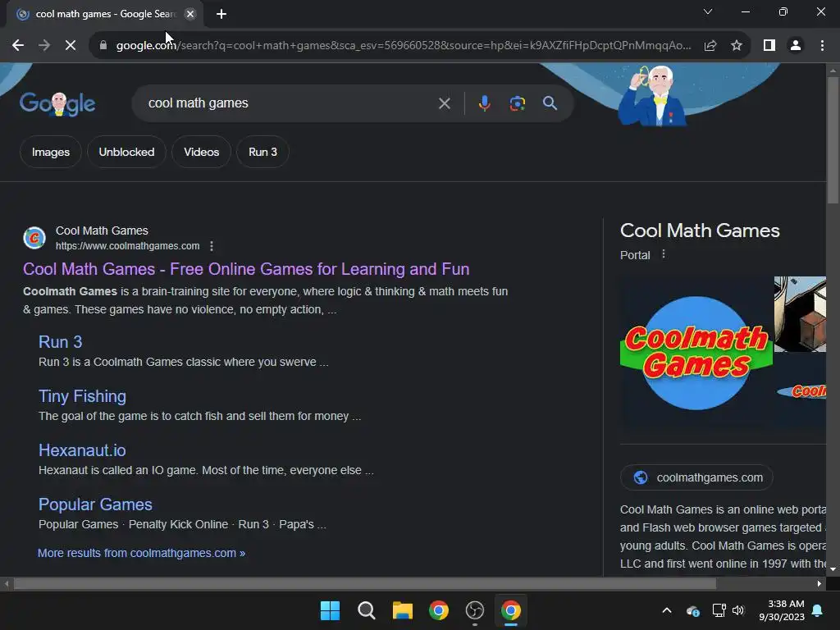Search by image with Lens
840x630 pixels.
(x=517, y=103)
